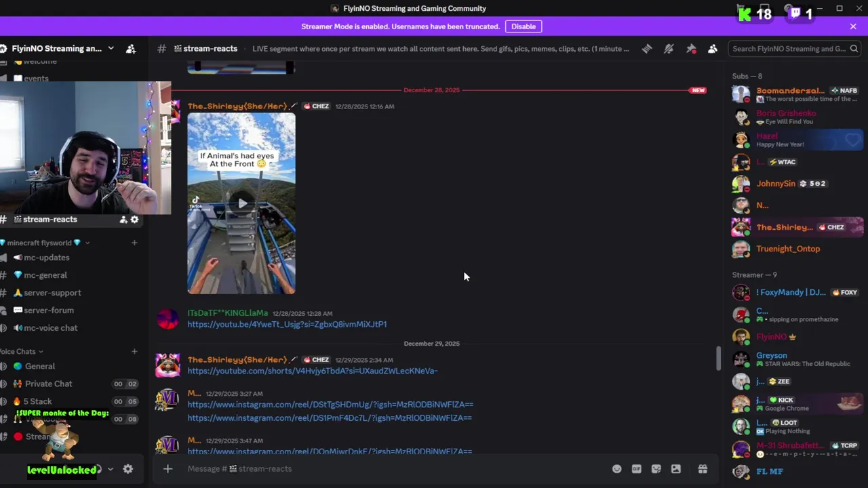Open instagram reel DS1PmF4Dc7L link

coord(330,418)
